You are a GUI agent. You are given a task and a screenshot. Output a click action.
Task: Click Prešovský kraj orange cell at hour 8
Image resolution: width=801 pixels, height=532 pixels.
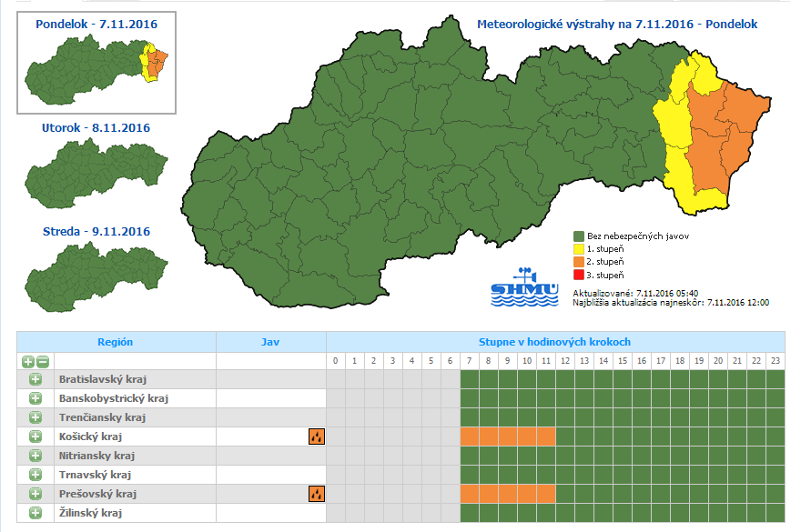click(488, 494)
